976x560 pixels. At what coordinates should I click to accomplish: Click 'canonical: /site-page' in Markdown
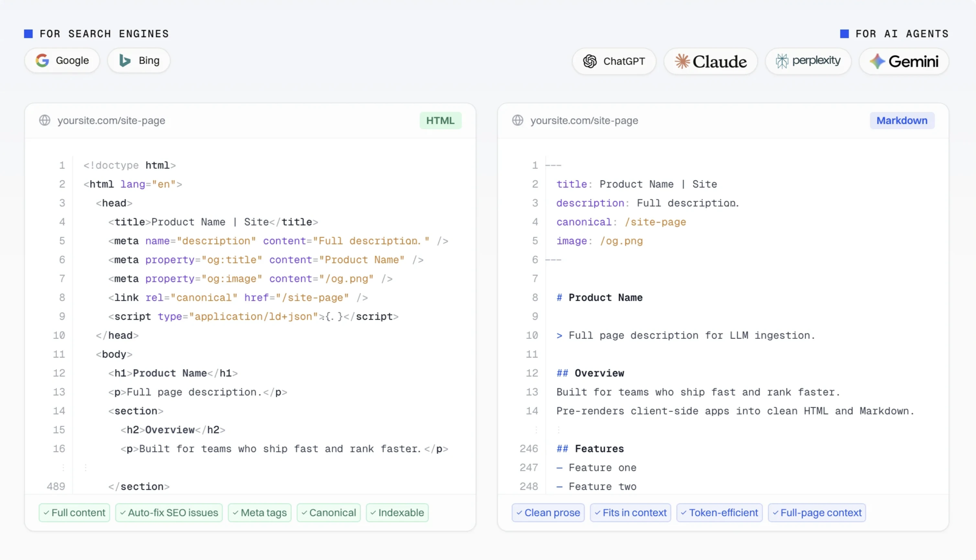click(621, 222)
